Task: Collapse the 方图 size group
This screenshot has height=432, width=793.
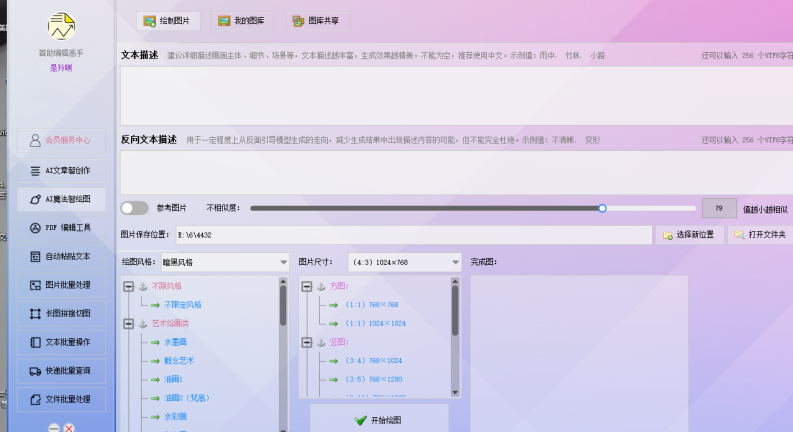Action: coord(306,287)
